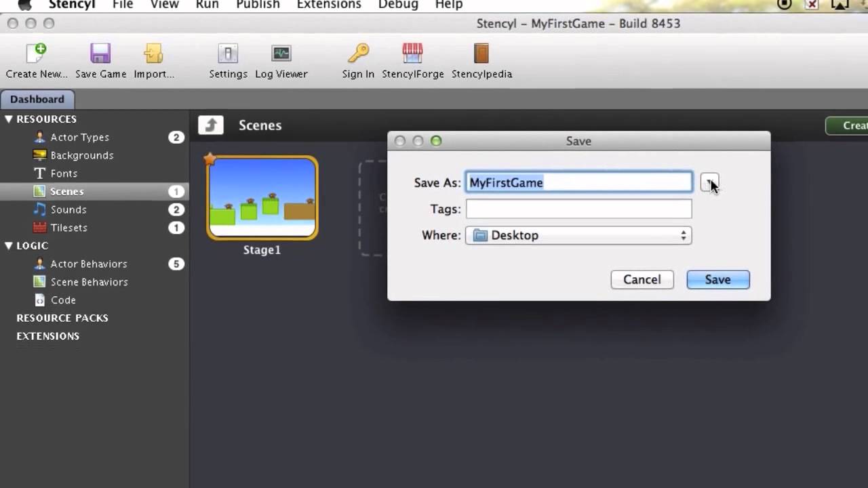Collapse the LOGIC section triangle
This screenshot has height=488, width=868.
point(9,245)
